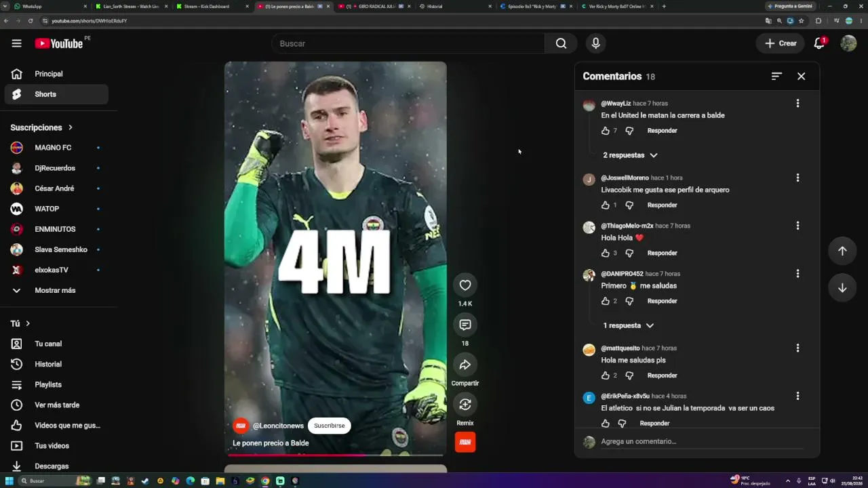The height and width of the screenshot is (488, 868).
Task: Open the Windows Start button
Action: click(x=9, y=481)
